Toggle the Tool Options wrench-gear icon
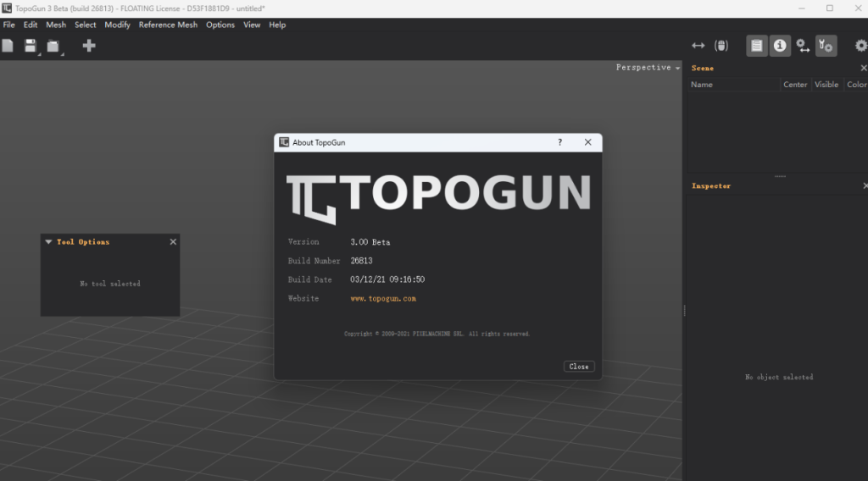 [826, 46]
